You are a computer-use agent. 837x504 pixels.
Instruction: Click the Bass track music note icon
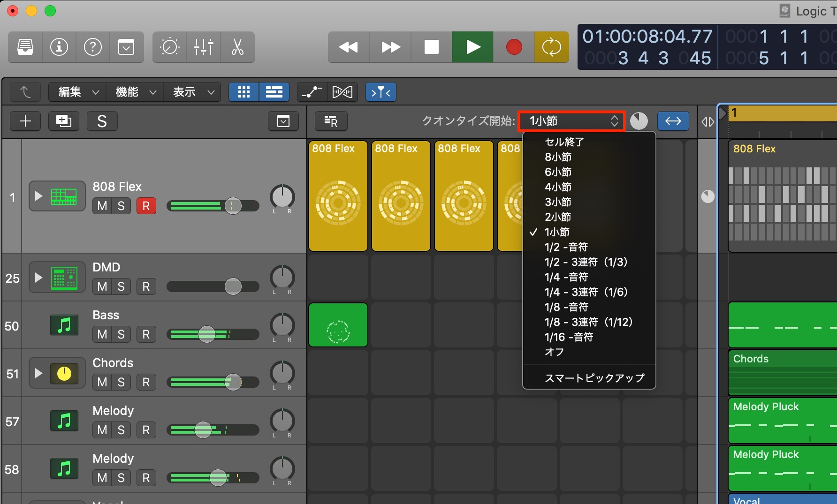click(64, 325)
